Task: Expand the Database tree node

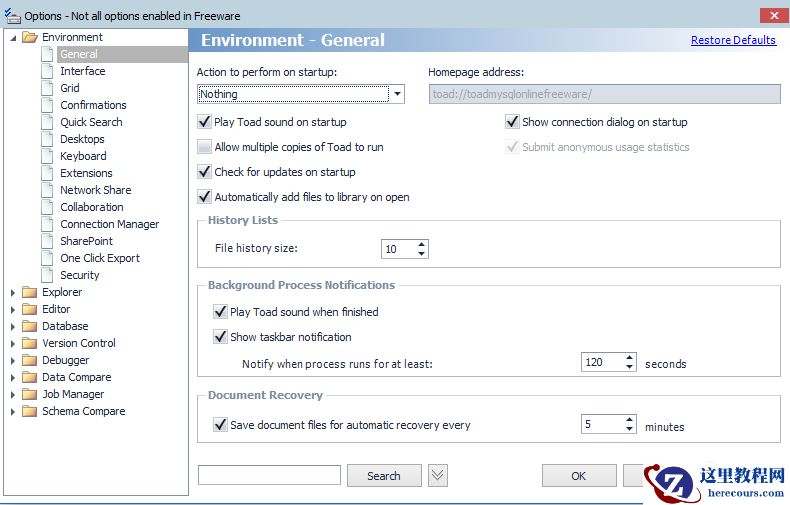Action: (x=13, y=327)
